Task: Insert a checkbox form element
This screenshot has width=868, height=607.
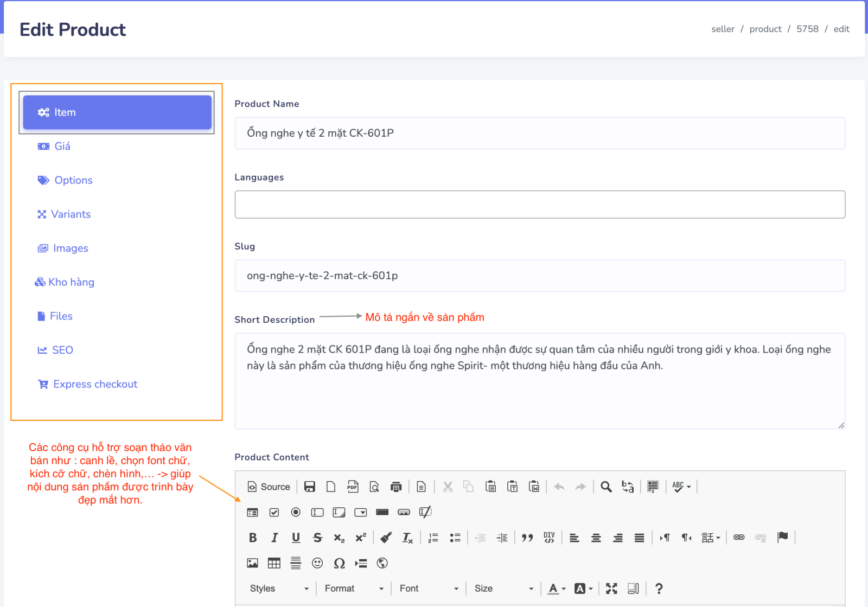Action: (x=275, y=512)
